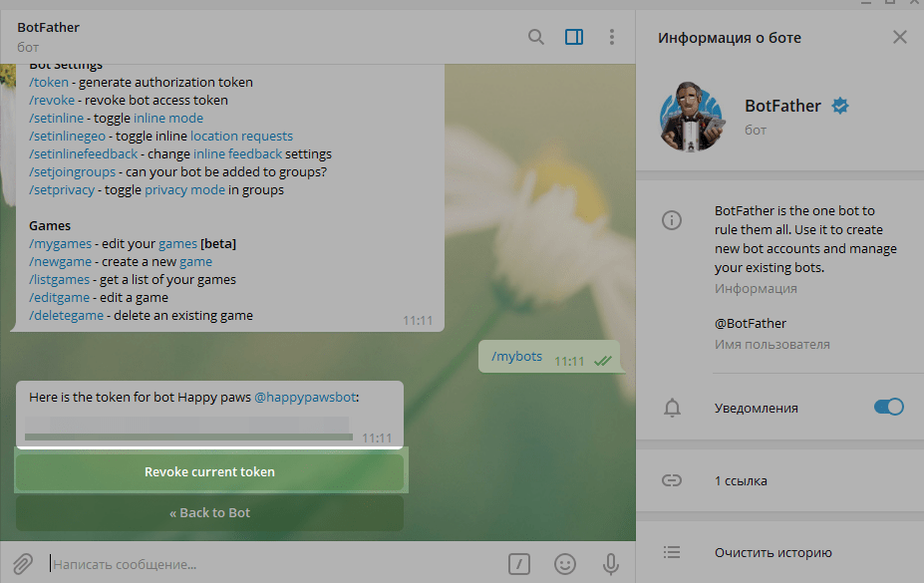
Task: Click the paperclip attach file icon
Action: point(23,564)
